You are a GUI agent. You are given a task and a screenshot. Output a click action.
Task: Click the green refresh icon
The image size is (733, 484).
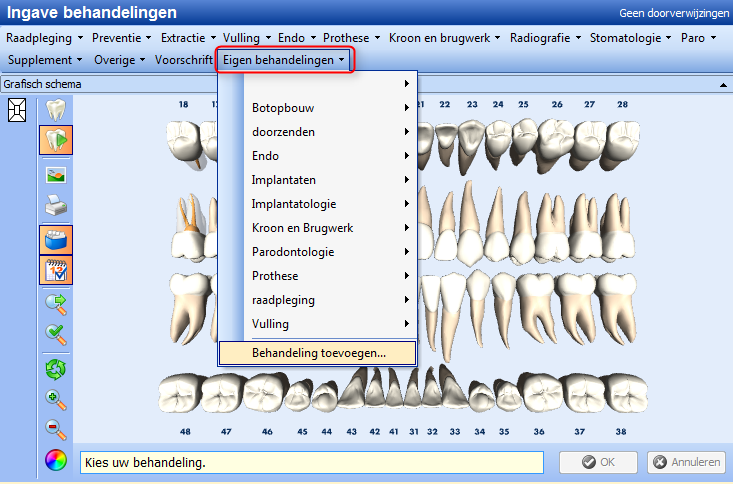[56, 369]
